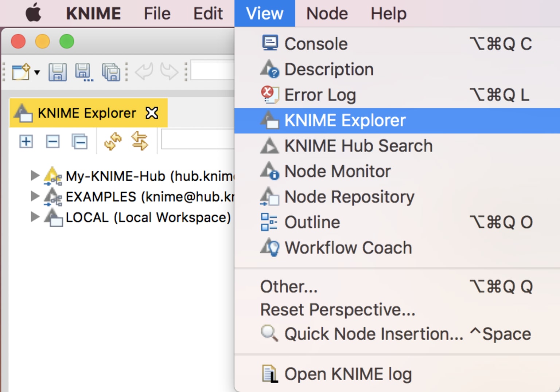Click the Collapse All icon
The width and height of the screenshot is (560, 392).
[79, 141]
